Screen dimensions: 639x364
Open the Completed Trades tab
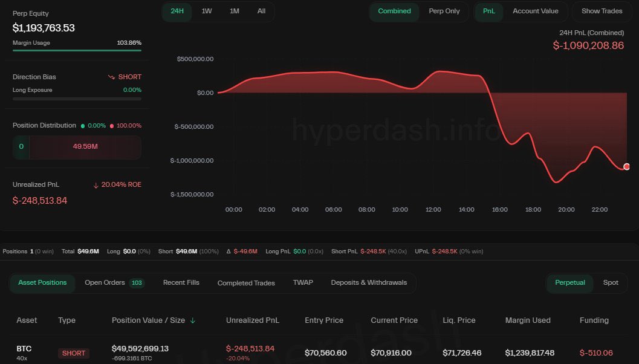[x=246, y=283]
